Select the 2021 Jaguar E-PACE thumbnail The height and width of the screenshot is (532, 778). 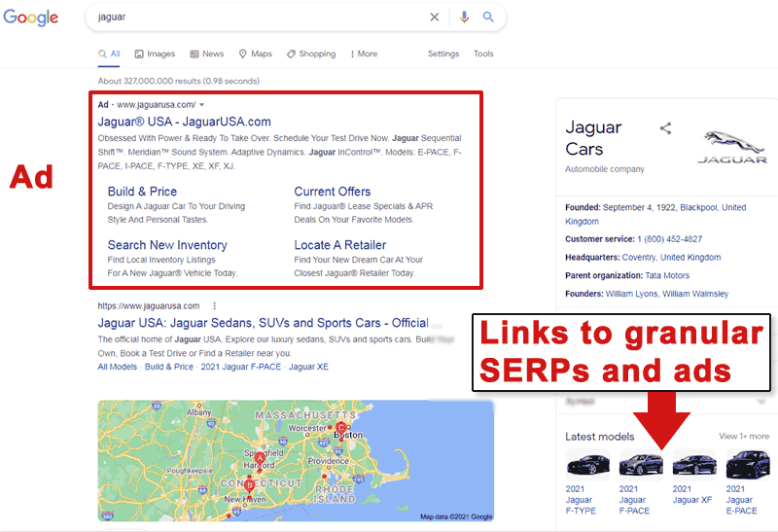pyautogui.click(x=748, y=465)
